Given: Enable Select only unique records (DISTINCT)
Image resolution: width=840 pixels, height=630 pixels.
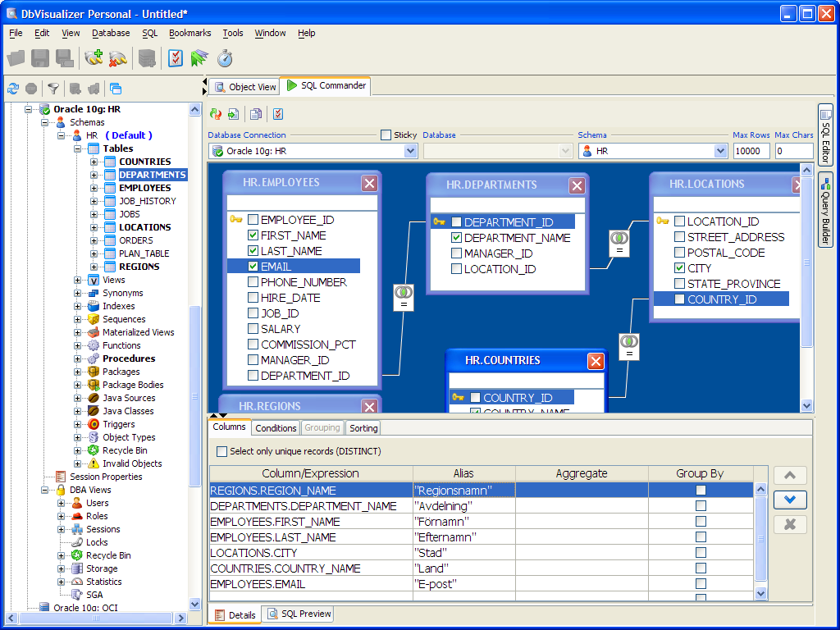Looking at the screenshot, I should (222, 451).
